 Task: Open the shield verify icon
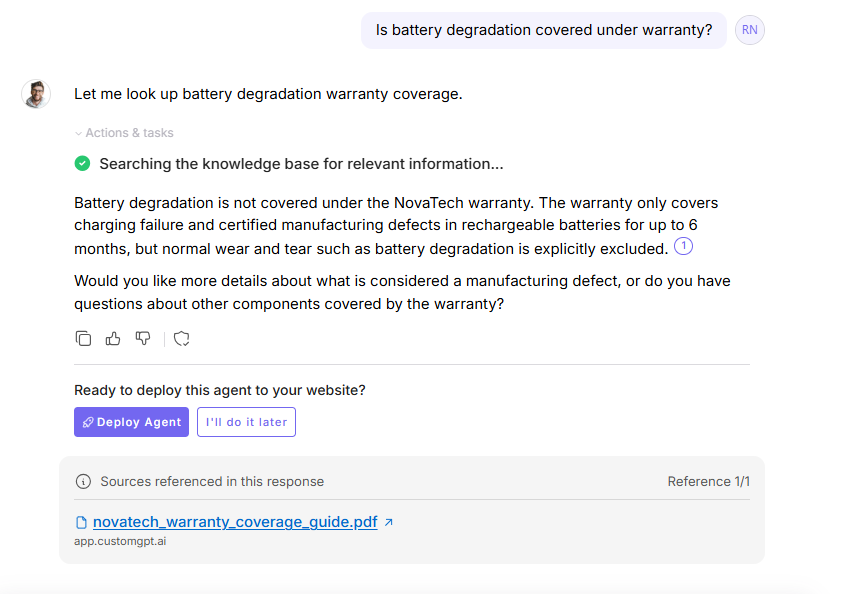tap(181, 338)
